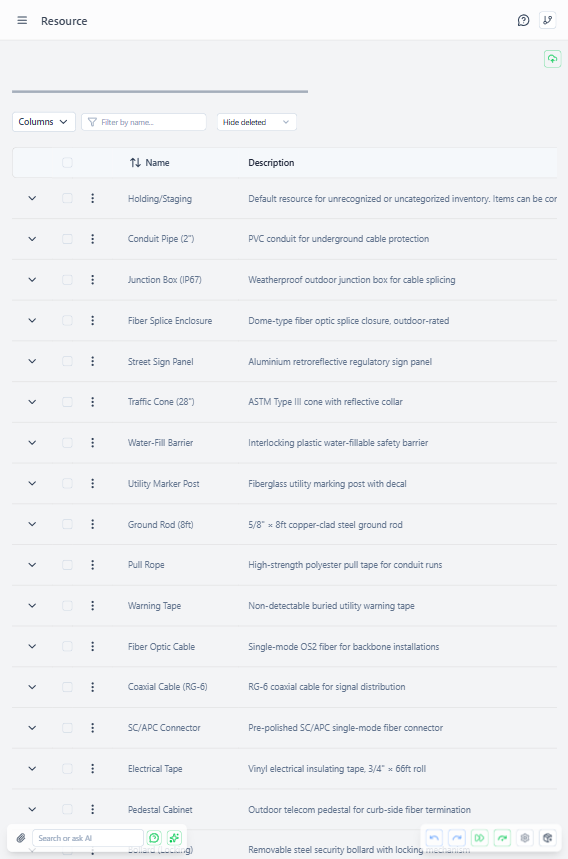Open row actions for Ground Rod (8ft)
The width and height of the screenshot is (568, 859).
point(93,524)
